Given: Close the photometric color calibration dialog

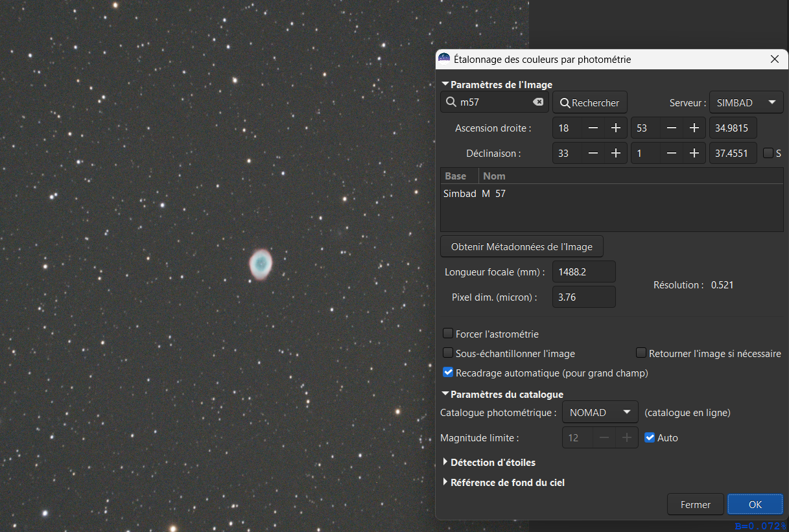Looking at the screenshot, I should coord(774,59).
